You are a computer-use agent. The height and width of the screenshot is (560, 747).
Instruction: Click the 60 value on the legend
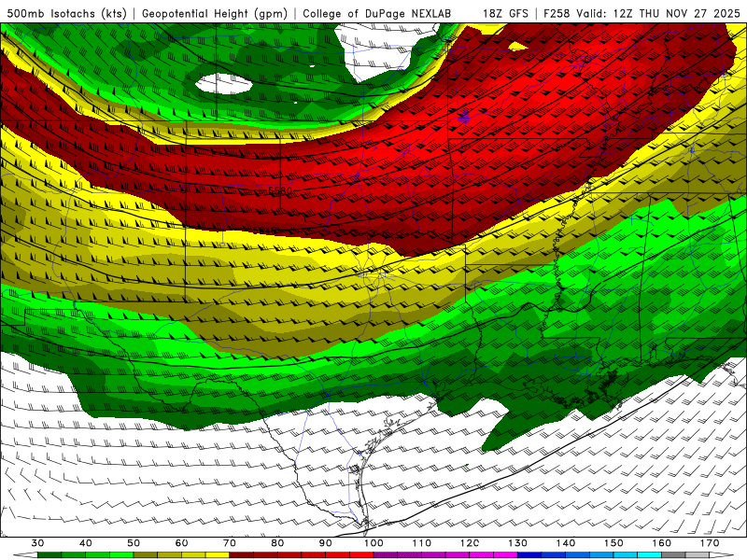point(181,543)
